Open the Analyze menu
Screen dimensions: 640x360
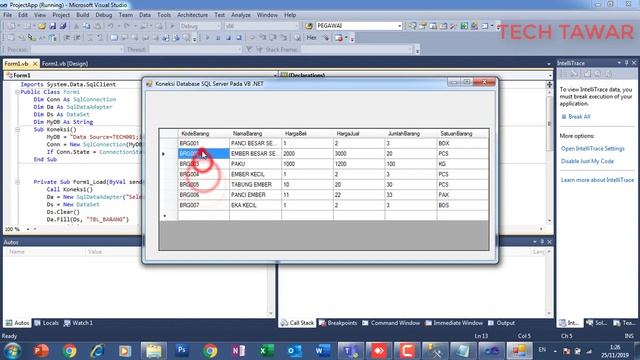coord(241,15)
